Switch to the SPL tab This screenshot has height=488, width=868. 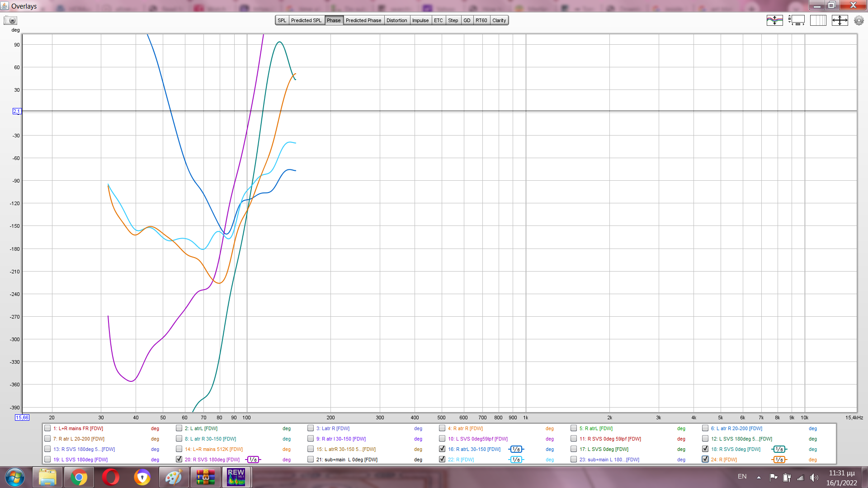[282, 20]
